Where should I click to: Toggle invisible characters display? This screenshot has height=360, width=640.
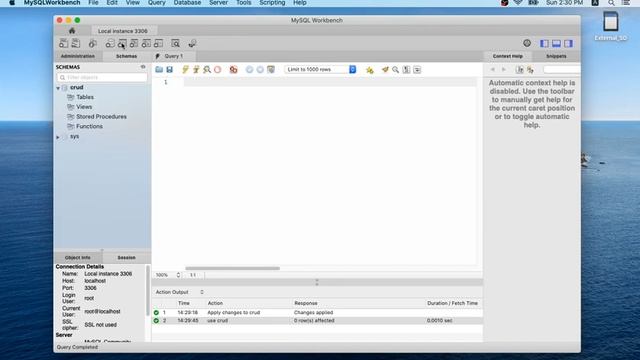point(406,69)
